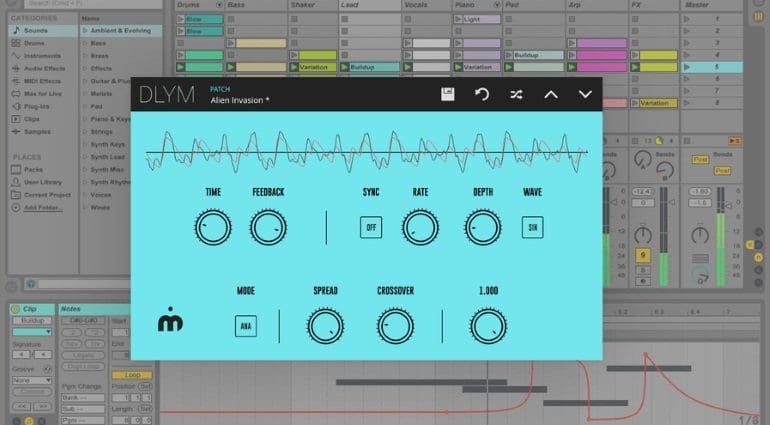The image size is (770, 425).
Task: Launch scene 1 in the Master track
Action: point(687,19)
